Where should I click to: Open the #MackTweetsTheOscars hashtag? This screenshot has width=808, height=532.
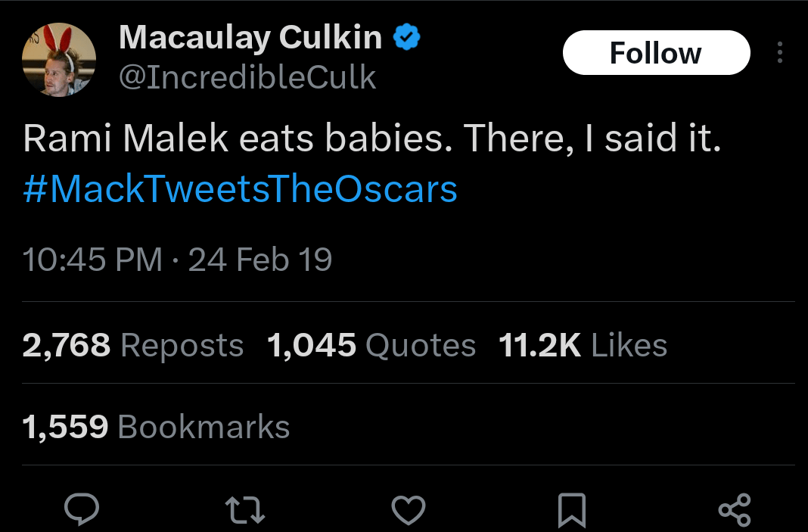tap(240, 189)
